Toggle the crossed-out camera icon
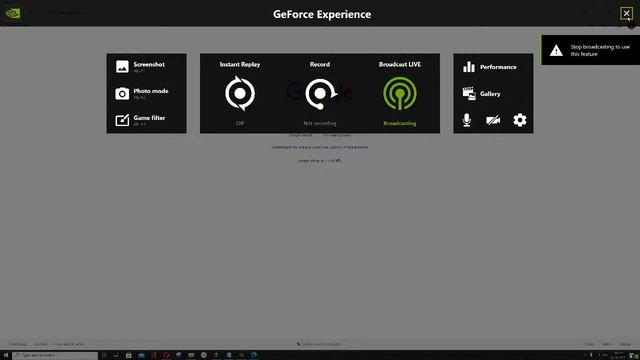The width and height of the screenshot is (640, 360). point(493,120)
